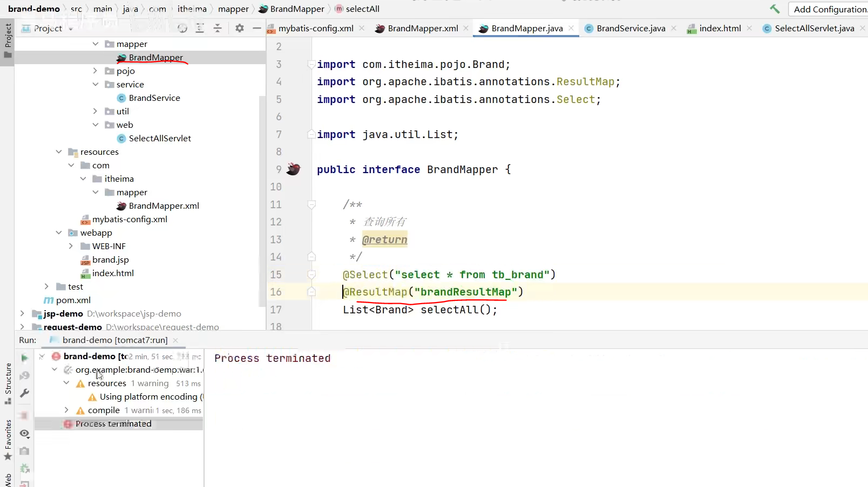Open the Favorites tool window side tab
Screen dimensions: 868x487
(8, 440)
